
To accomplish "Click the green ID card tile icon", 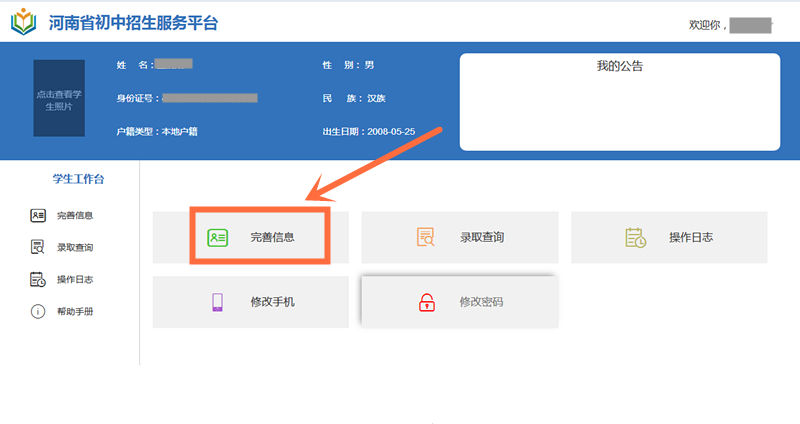I will [217, 237].
